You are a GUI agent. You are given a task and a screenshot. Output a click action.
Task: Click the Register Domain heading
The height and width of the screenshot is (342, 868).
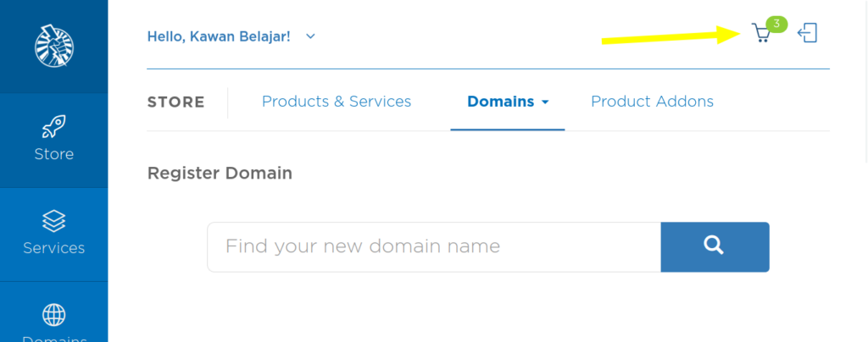click(220, 173)
